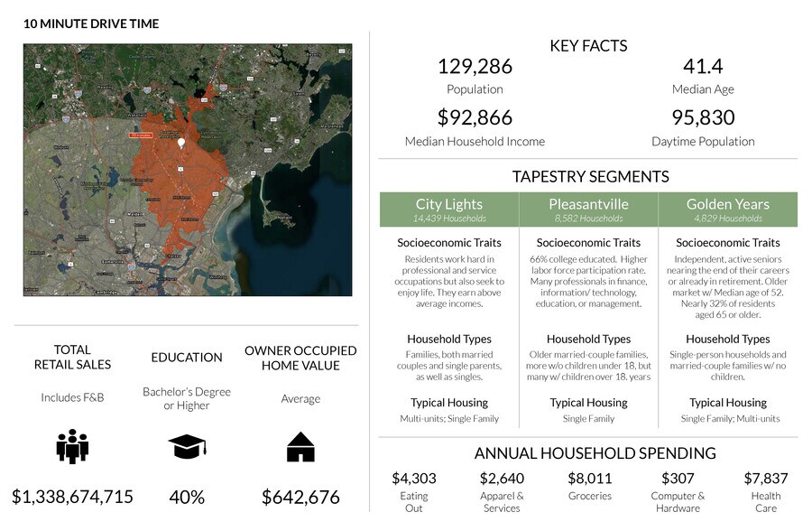Click the people group icon under Total Retail Sales
812x531 pixels.
tap(72, 446)
